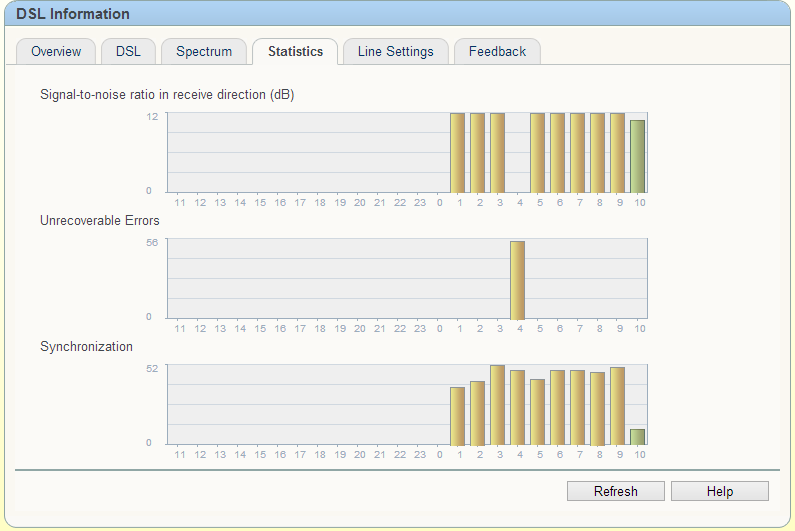Click the signal-to-noise bar at hour 8

coord(597,152)
